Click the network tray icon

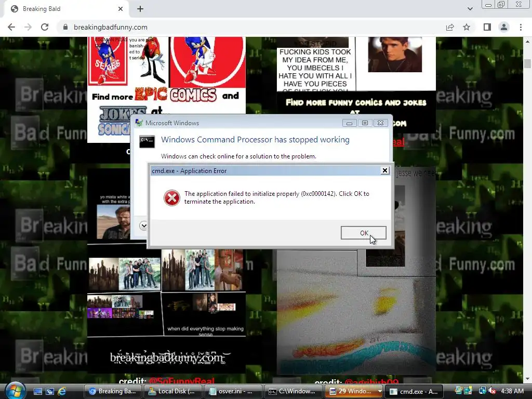482,391
